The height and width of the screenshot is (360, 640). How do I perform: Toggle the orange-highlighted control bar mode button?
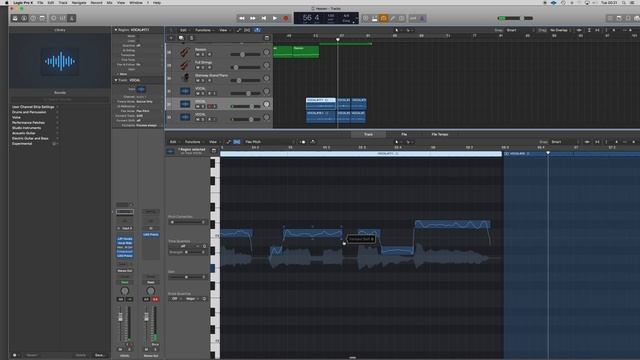(x=383, y=18)
